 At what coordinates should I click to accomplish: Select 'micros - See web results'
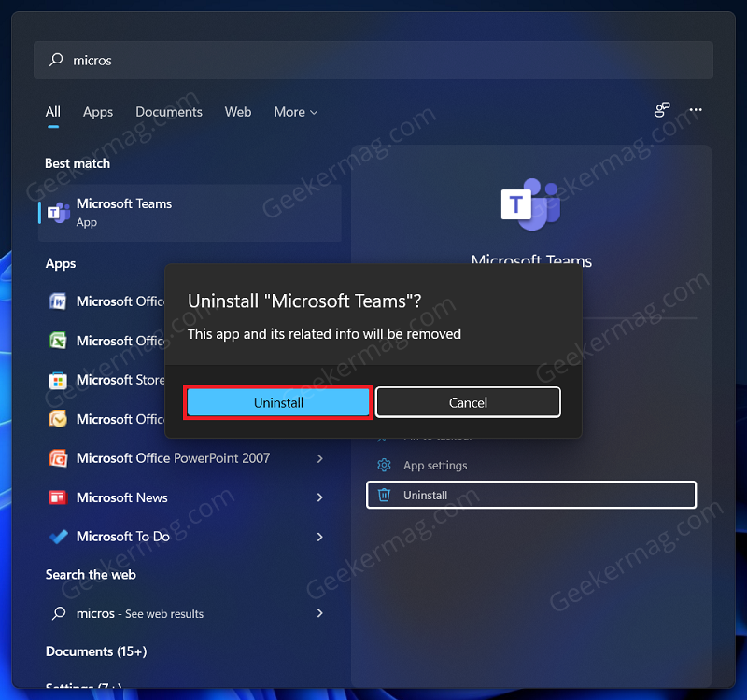[x=140, y=613]
